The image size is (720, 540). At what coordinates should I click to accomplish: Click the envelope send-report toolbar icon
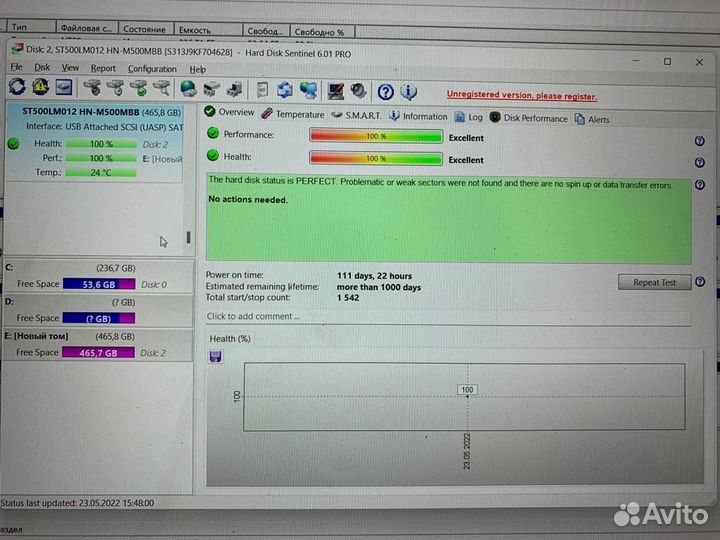pos(63,90)
